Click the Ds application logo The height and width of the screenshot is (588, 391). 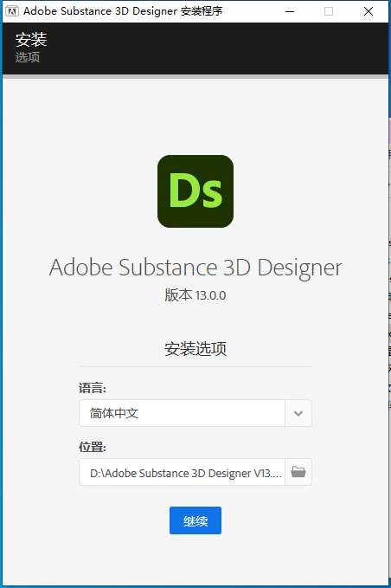coord(195,191)
